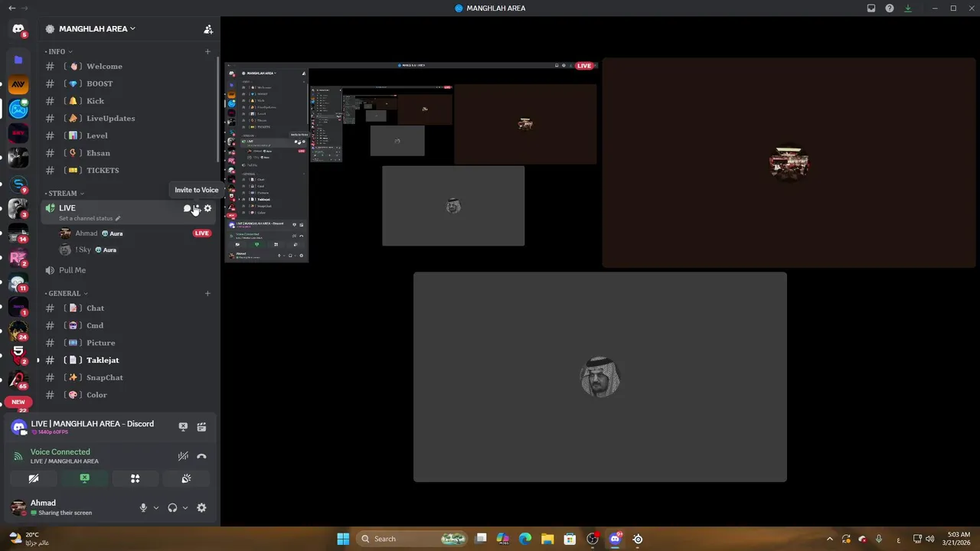This screenshot has width=980, height=551.
Task: Click the red LIVE badge next to Ahmad
Action: (202, 233)
